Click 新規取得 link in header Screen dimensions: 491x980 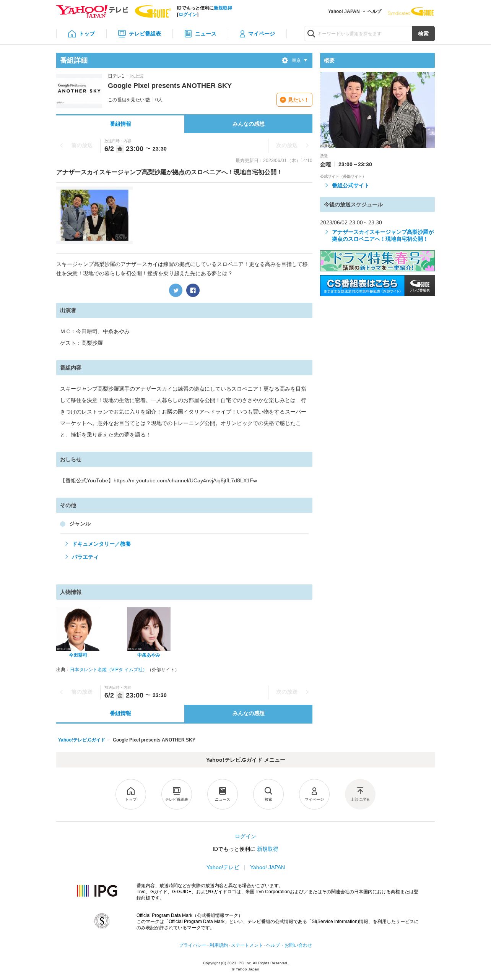pos(223,8)
